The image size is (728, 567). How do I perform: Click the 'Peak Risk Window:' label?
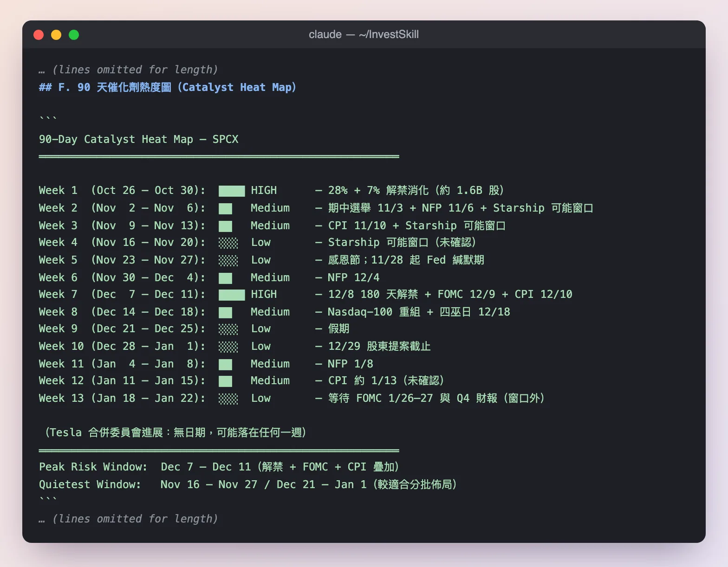(93, 467)
